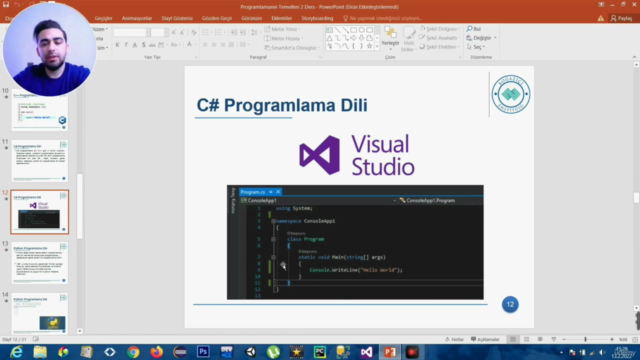Open the Eklentiler ribbon tab
Screen dimensions: 640x360
tap(282, 18)
